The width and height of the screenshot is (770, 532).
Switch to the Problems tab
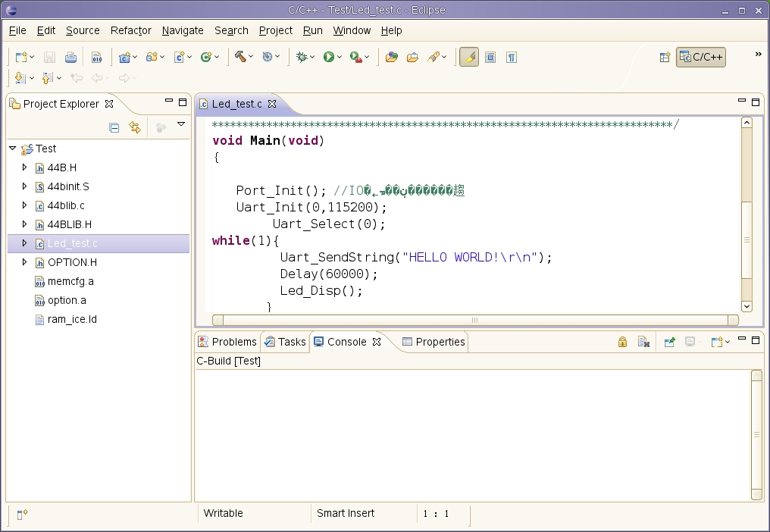(x=228, y=342)
